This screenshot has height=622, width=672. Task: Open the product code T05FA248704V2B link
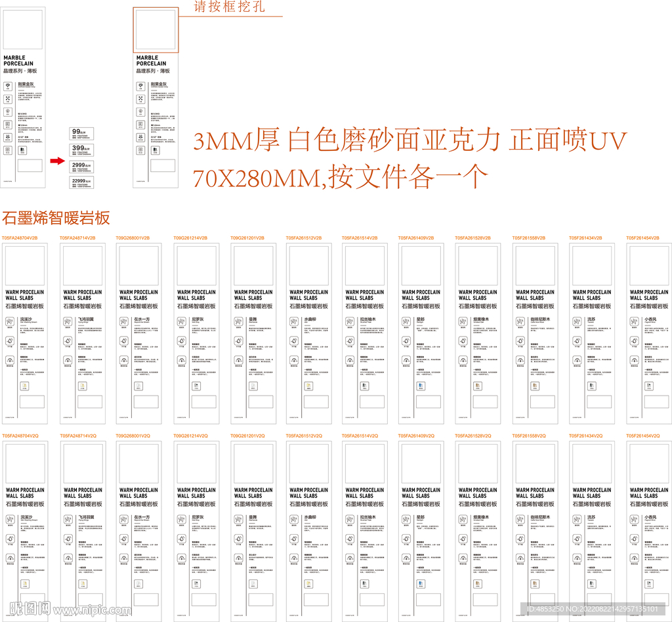coord(21,239)
